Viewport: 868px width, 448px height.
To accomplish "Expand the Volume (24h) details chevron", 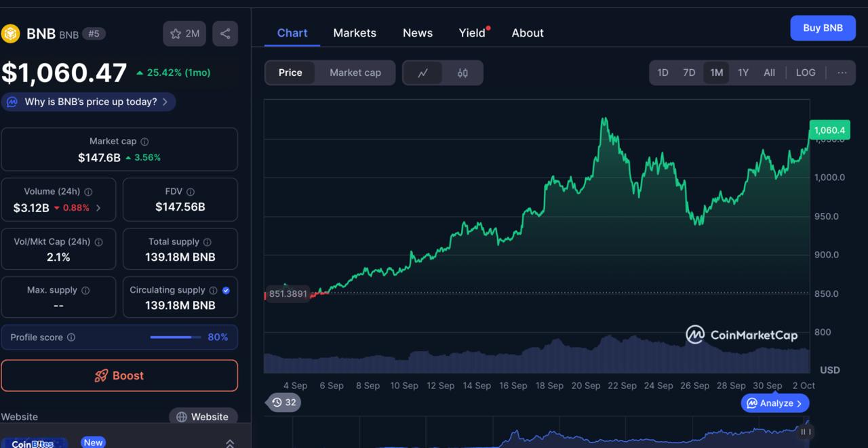I will 98,208.
